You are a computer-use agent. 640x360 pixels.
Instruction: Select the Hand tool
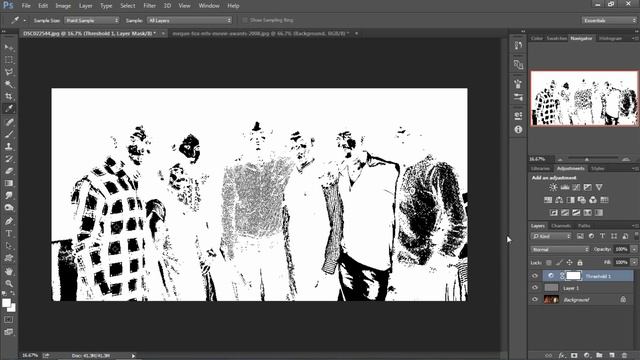click(x=9, y=271)
